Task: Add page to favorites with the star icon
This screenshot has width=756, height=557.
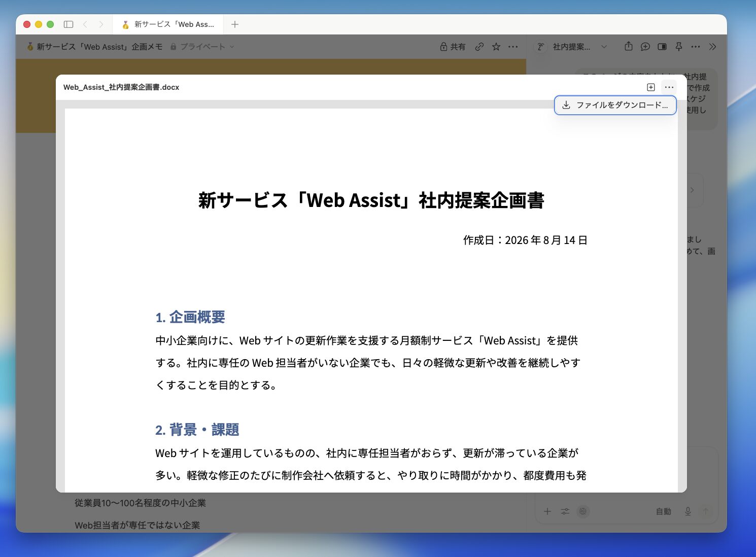Action: click(496, 47)
